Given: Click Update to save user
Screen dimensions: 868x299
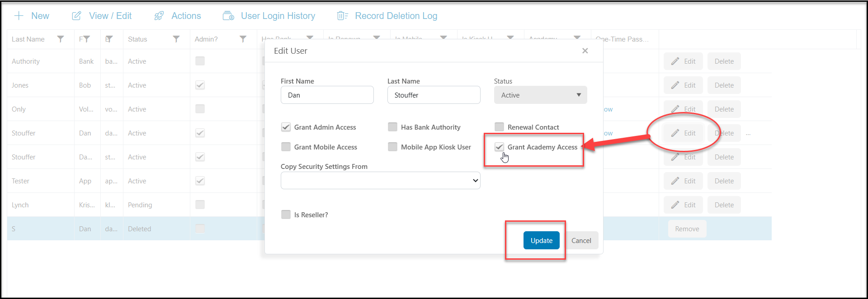Looking at the screenshot, I should (542, 240).
